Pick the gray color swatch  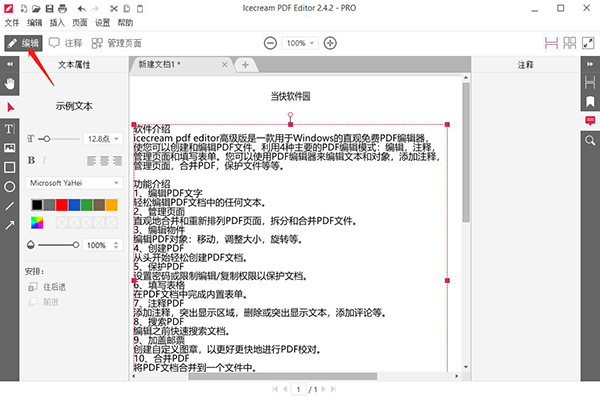click(x=49, y=205)
